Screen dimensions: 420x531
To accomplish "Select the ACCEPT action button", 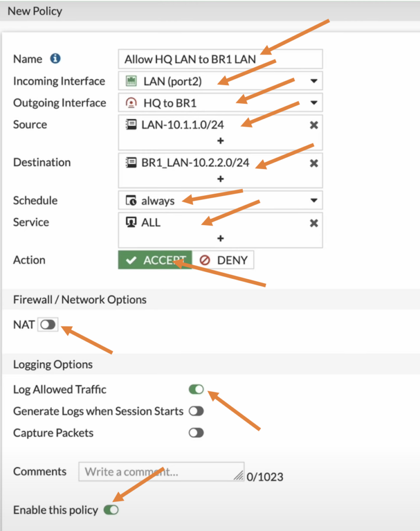I will tap(155, 260).
